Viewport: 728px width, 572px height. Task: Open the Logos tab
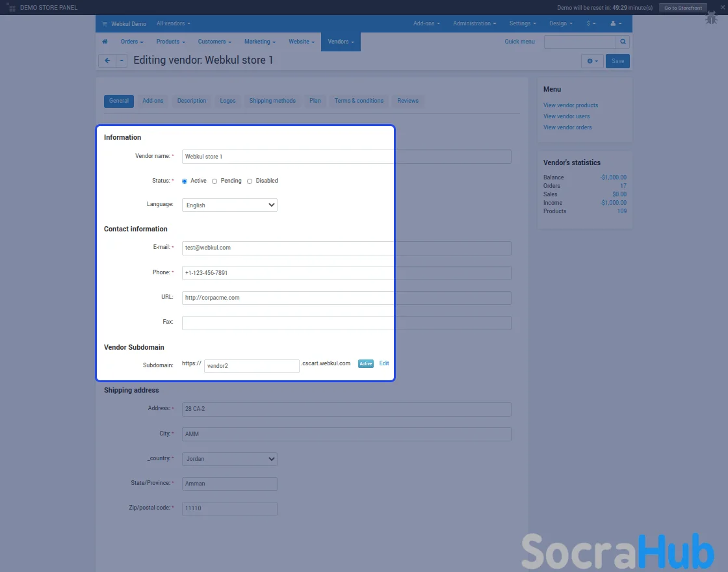coord(227,101)
